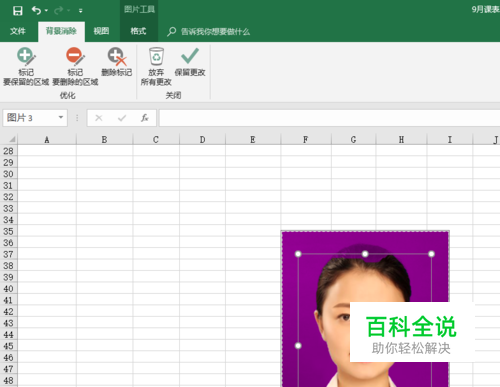Select column B header

pos(104,139)
